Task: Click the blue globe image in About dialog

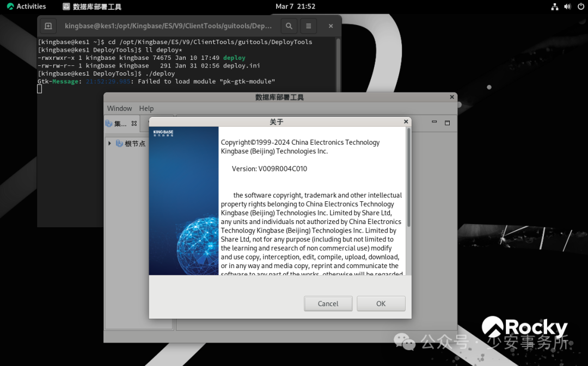Action: [x=197, y=247]
